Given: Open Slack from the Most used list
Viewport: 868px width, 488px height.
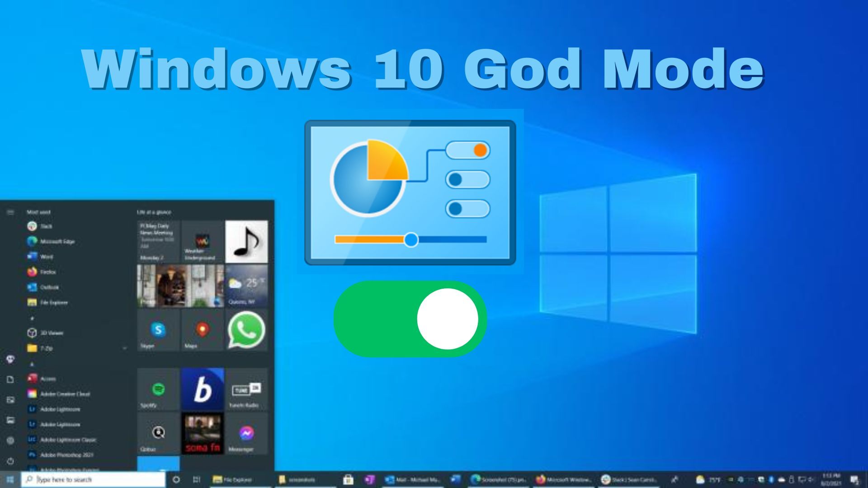Looking at the screenshot, I should click(x=40, y=226).
